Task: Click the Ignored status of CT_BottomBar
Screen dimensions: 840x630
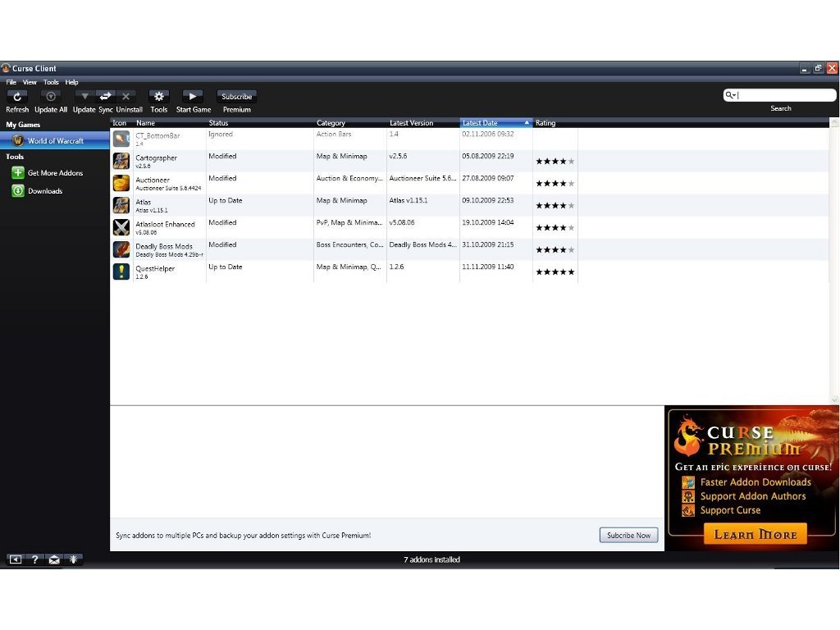Action: pyautogui.click(x=221, y=134)
